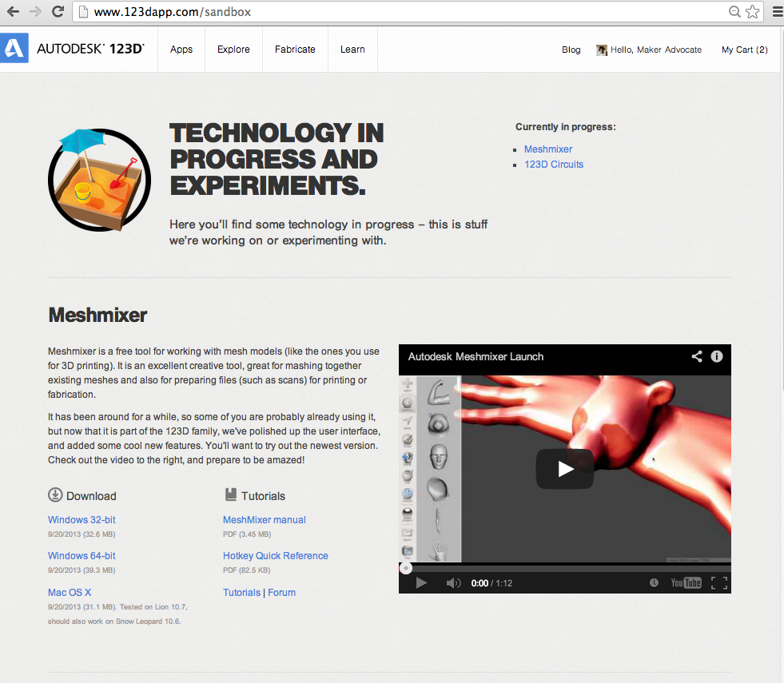The image size is (784, 683).
Task: Click the page icon beside the URL
Action: coord(83,11)
